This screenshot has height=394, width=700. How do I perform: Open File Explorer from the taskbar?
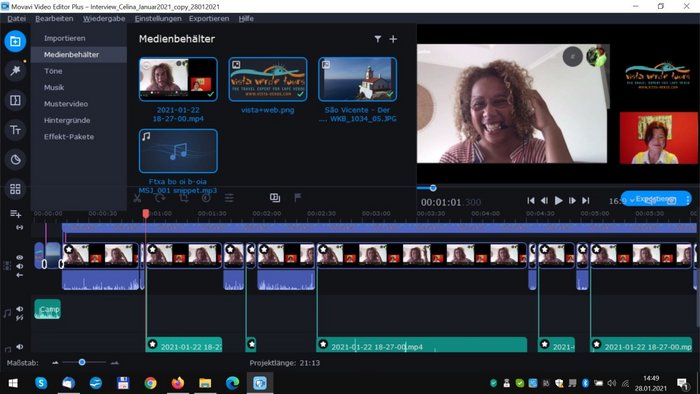pyautogui.click(x=205, y=383)
